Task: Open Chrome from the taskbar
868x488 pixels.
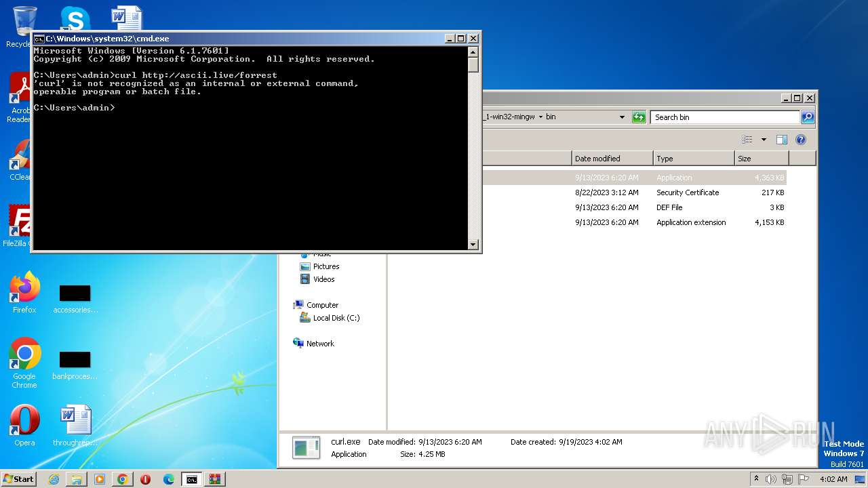Action: click(x=123, y=479)
